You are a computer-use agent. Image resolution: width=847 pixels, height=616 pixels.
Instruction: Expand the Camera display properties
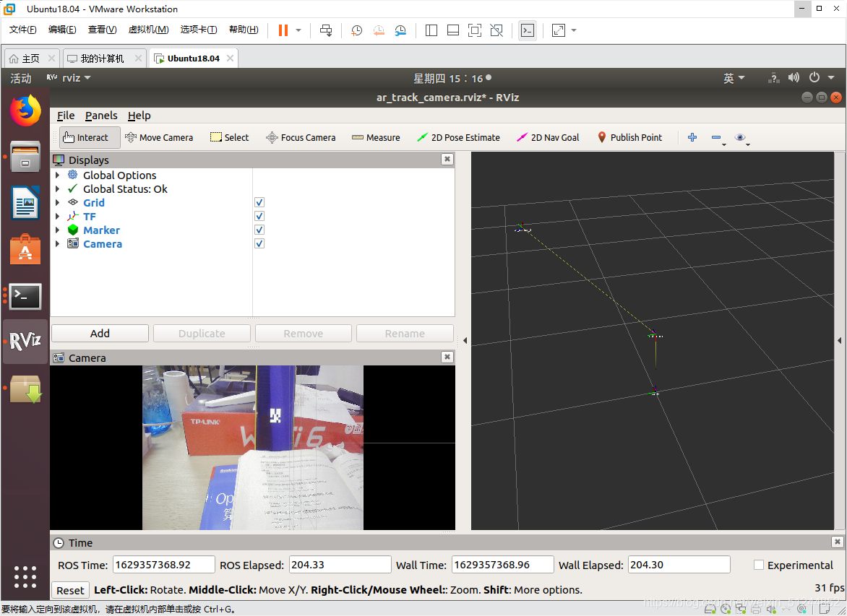click(x=58, y=244)
